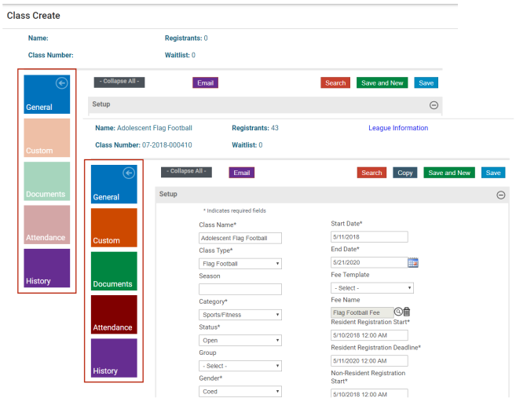Open the calendar picker beside End Date
The width and height of the screenshot is (516, 420).
point(413,262)
